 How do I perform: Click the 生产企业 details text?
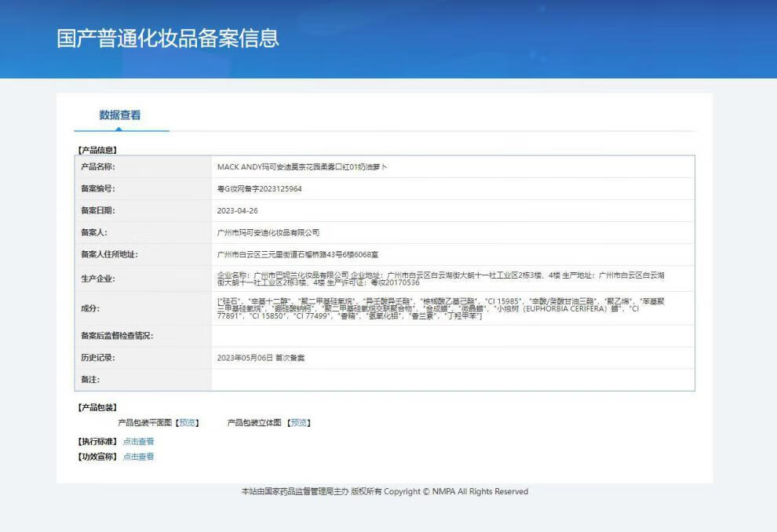point(440,279)
